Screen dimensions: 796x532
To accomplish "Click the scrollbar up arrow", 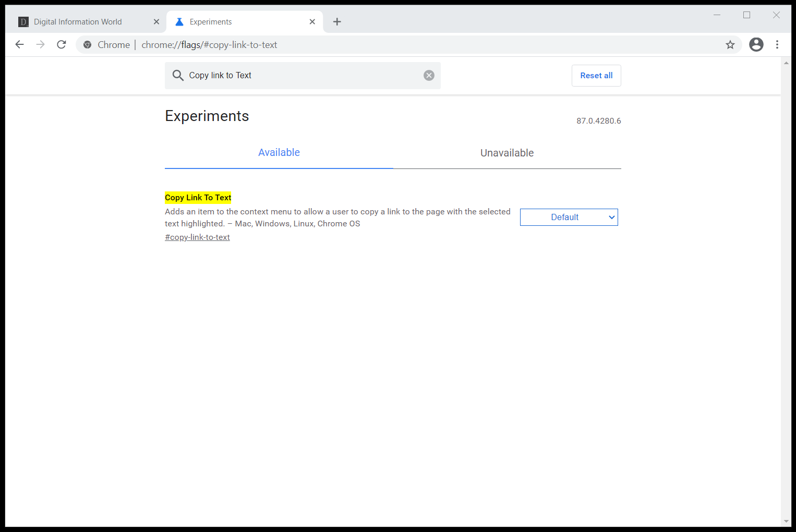I will pos(786,63).
